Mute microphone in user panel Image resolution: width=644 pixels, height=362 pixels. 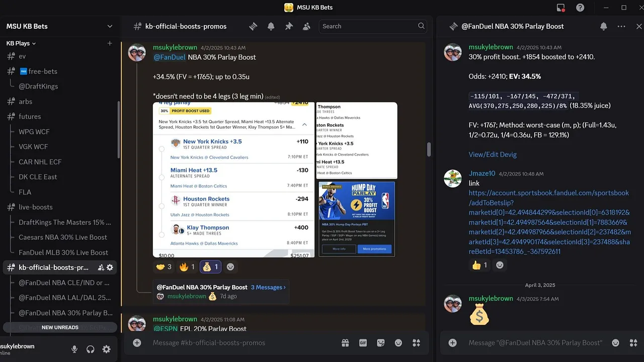pyautogui.click(x=74, y=349)
